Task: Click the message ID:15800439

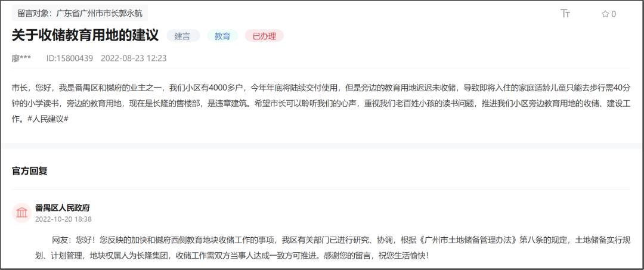Action: [69, 58]
